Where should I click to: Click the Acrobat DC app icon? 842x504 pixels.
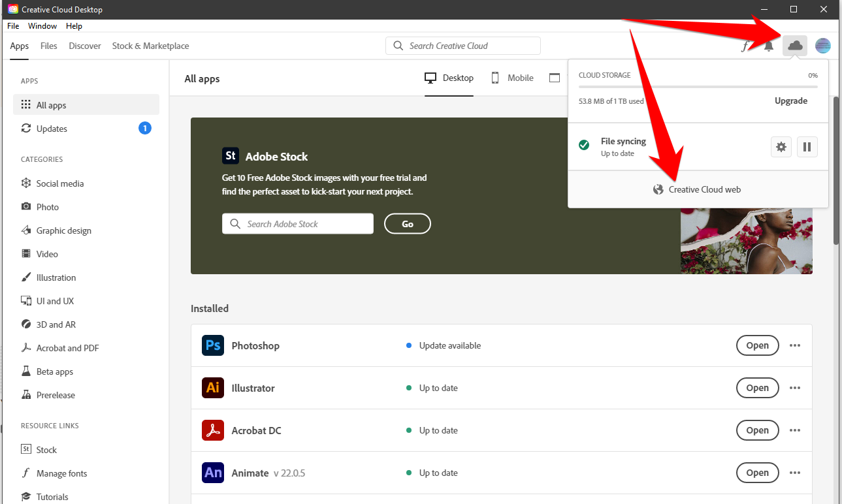(x=213, y=430)
